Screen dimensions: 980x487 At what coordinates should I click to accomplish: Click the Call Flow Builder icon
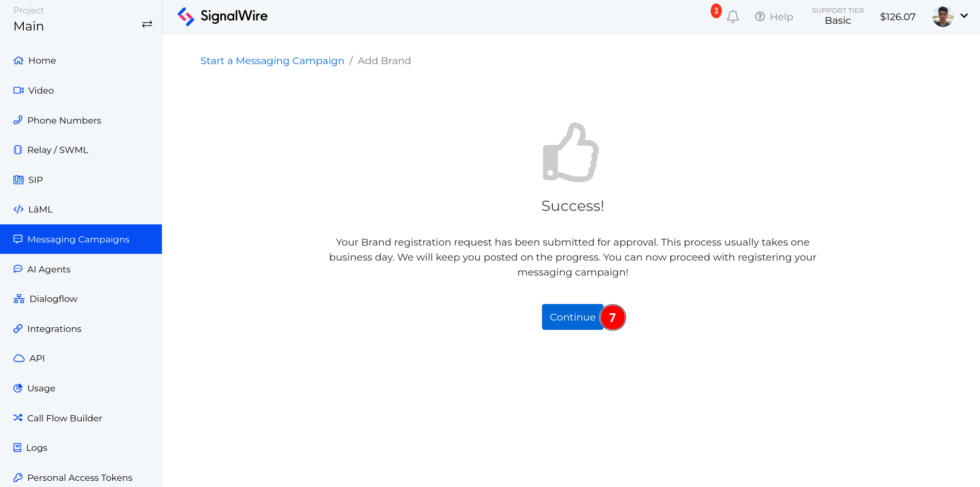click(18, 418)
